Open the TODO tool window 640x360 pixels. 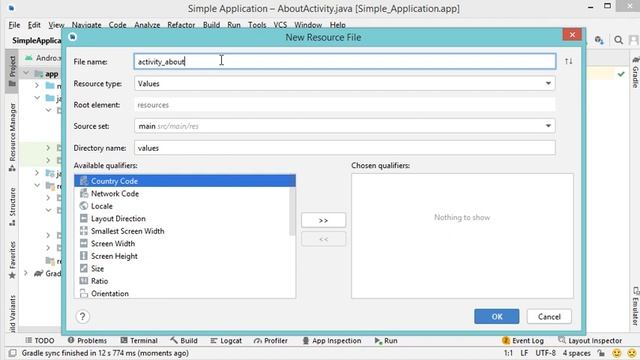click(40, 340)
